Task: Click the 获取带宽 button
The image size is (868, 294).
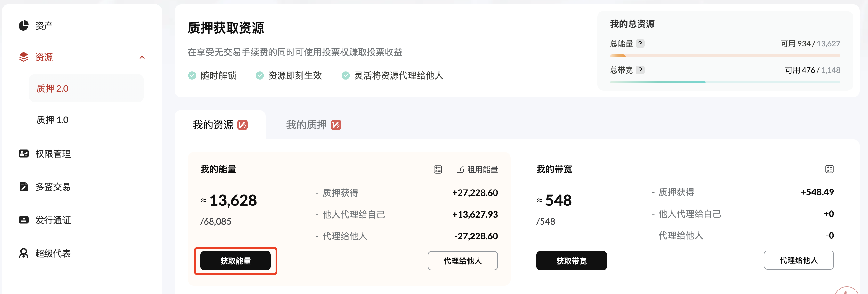Action: [x=571, y=261]
